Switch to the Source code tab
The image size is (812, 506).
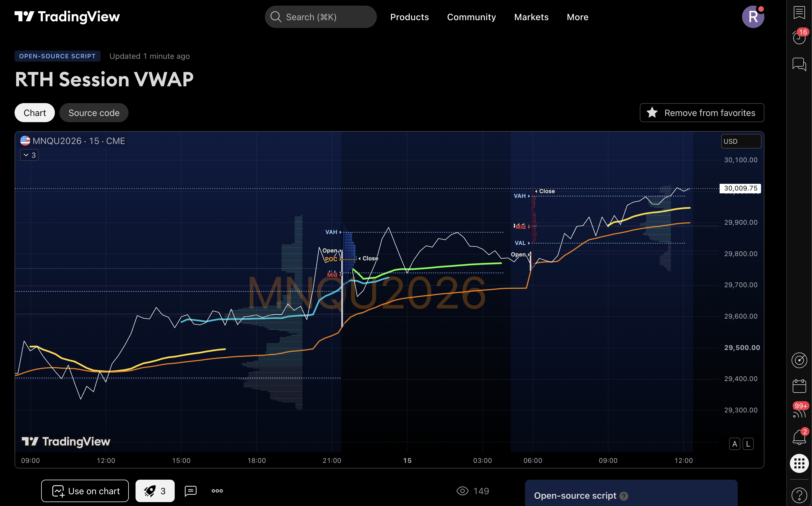tap(94, 113)
